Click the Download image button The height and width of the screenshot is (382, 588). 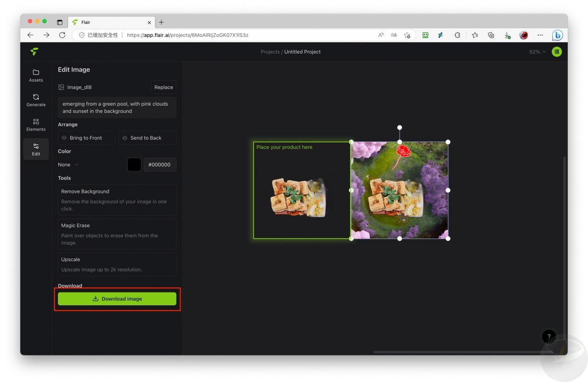click(x=117, y=299)
